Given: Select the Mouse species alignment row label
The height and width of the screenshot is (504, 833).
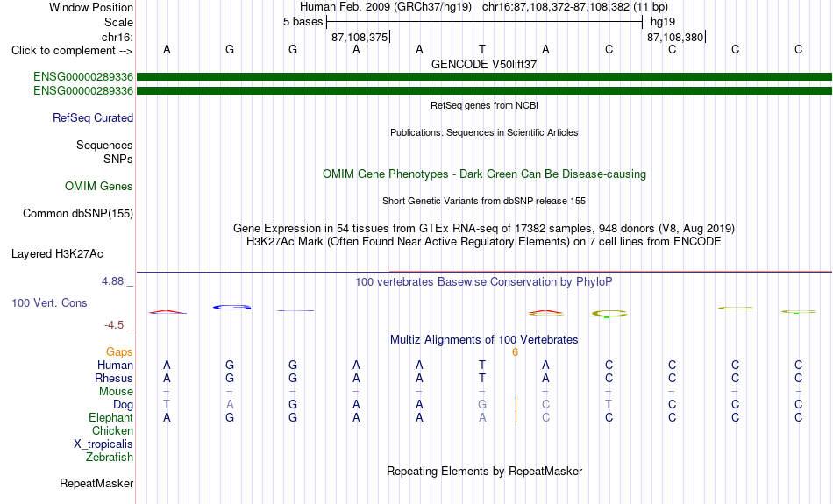Looking at the screenshot, I should [116, 392].
